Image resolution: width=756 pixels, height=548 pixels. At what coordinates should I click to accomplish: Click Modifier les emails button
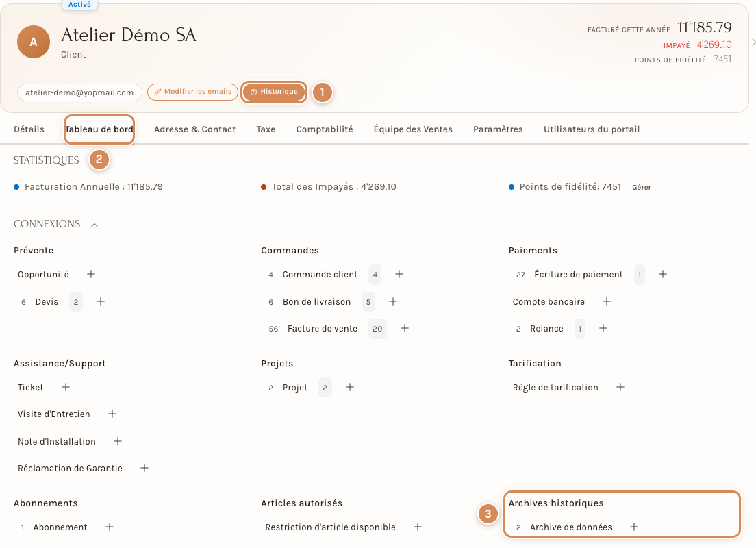point(193,92)
